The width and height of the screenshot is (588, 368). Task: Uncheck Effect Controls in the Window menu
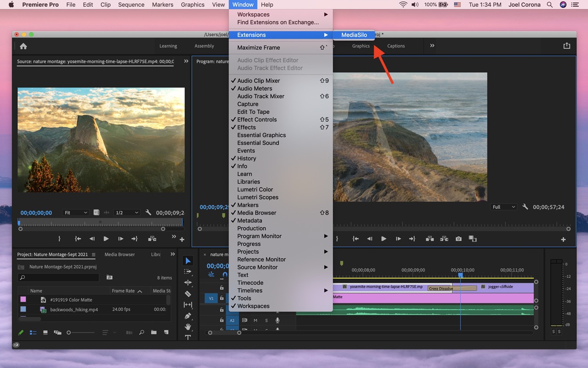(x=257, y=120)
